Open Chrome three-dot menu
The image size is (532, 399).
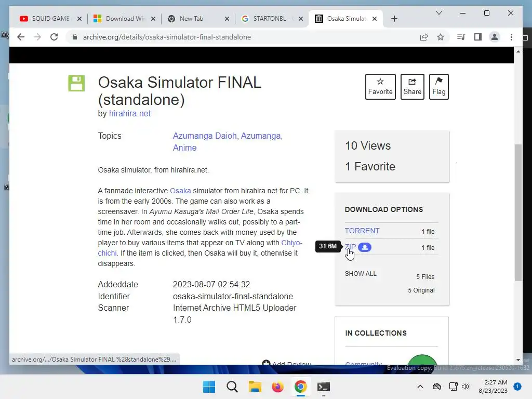[511, 37]
